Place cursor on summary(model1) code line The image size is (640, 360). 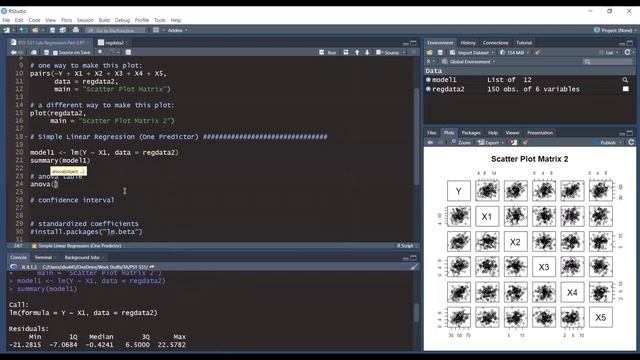pyautogui.click(x=60, y=160)
